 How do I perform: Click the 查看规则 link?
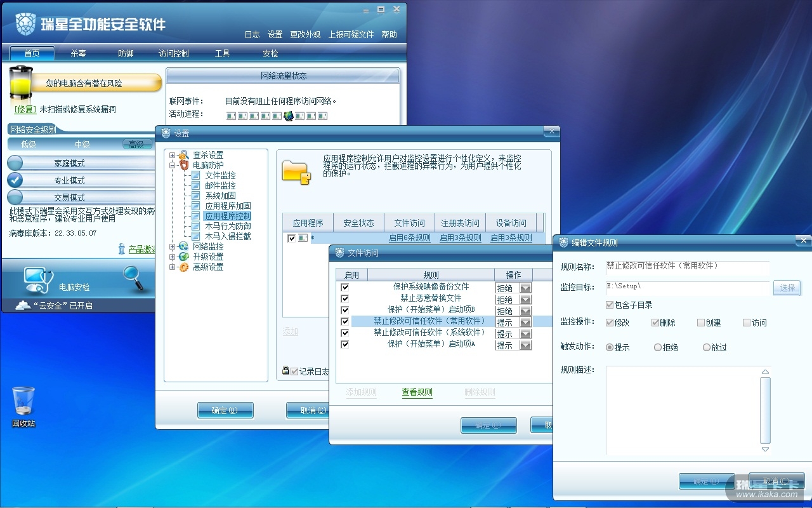(x=417, y=392)
